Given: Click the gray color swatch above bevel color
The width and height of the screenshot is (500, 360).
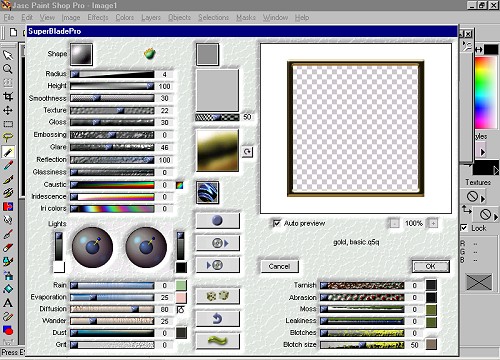Looking at the screenshot, I should pos(207,54).
